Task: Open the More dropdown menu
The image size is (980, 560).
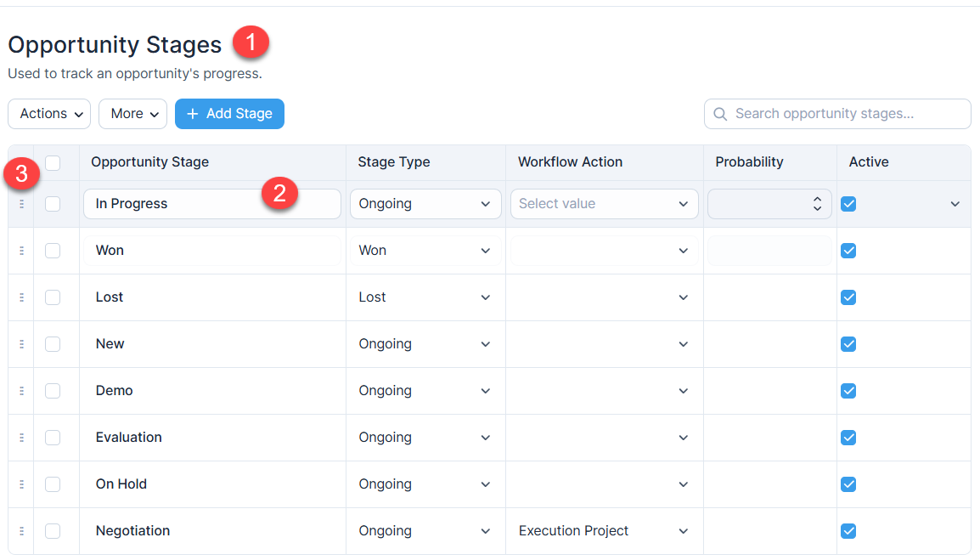Action: [x=132, y=114]
